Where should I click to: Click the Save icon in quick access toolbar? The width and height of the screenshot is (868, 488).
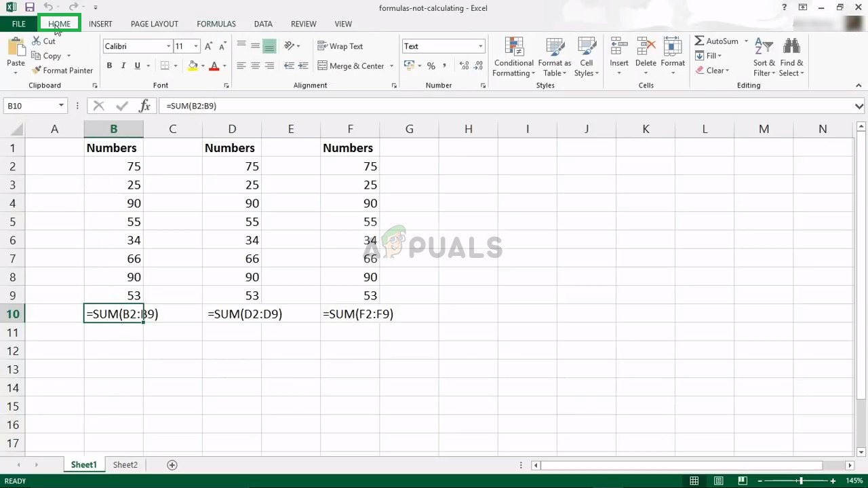pos(29,7)
